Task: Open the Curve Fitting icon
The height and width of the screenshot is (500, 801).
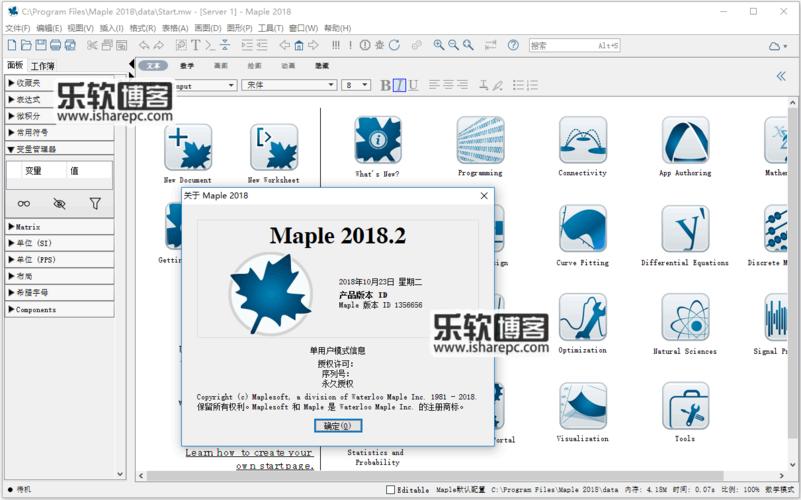Action: (582, 229)
